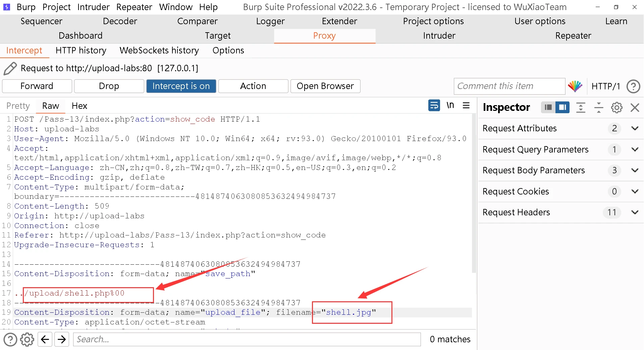Switch to the Repeater tool tab
Viewport: 644px width, 350px height.
[573, 36]
